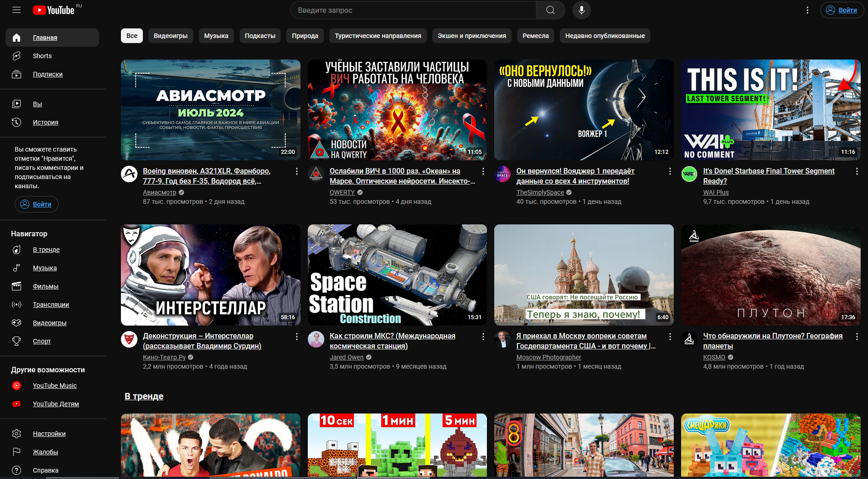The width and height of the screenshot is (868, 479).
Task: Play the Смешарики Minecraft thumbnail
Action: (x=771, y=445)
